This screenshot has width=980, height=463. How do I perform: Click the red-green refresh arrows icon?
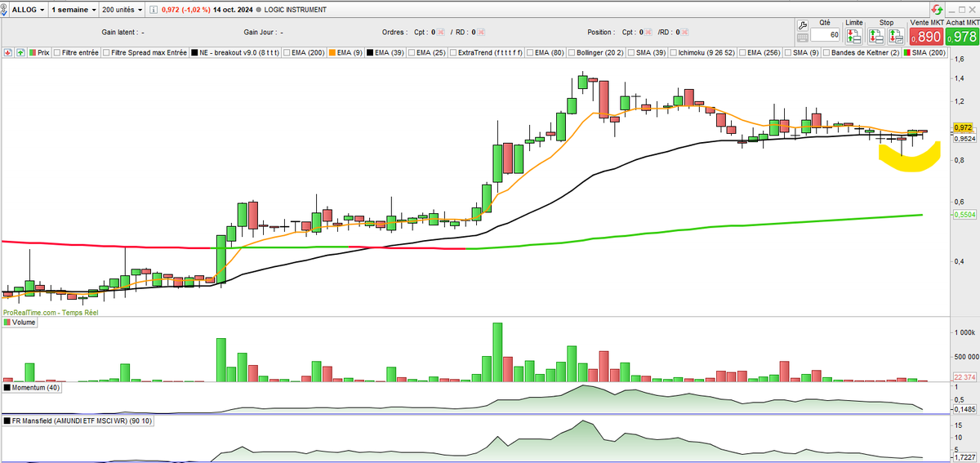click(x=937, y=9)
